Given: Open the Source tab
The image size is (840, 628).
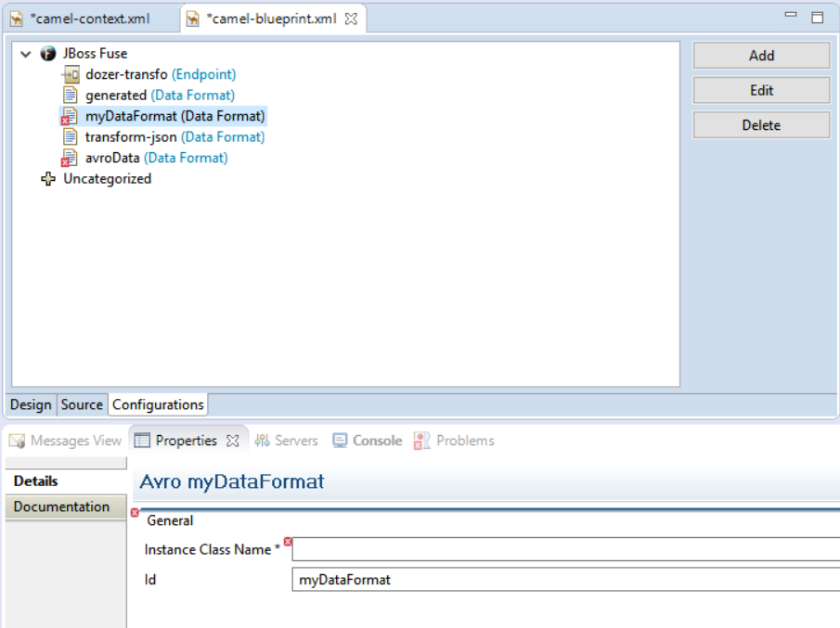Looking at the screenshot, I should (82, 404).
